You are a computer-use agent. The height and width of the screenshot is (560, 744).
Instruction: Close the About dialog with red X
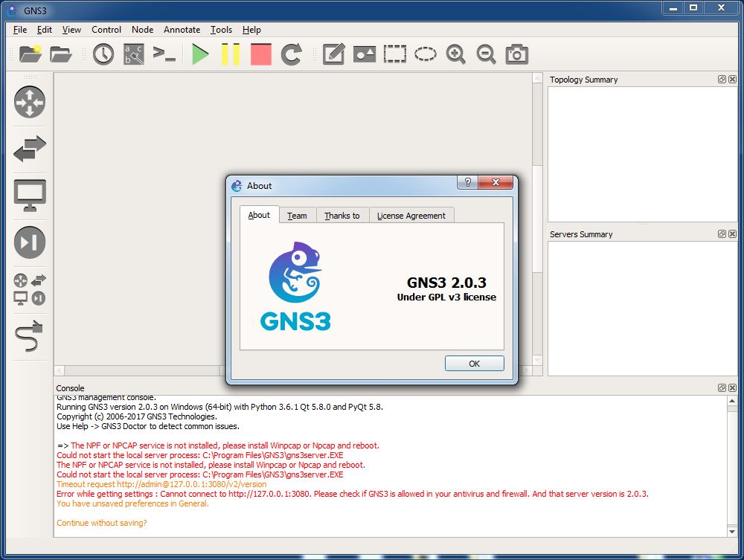[x=496, y=182]
